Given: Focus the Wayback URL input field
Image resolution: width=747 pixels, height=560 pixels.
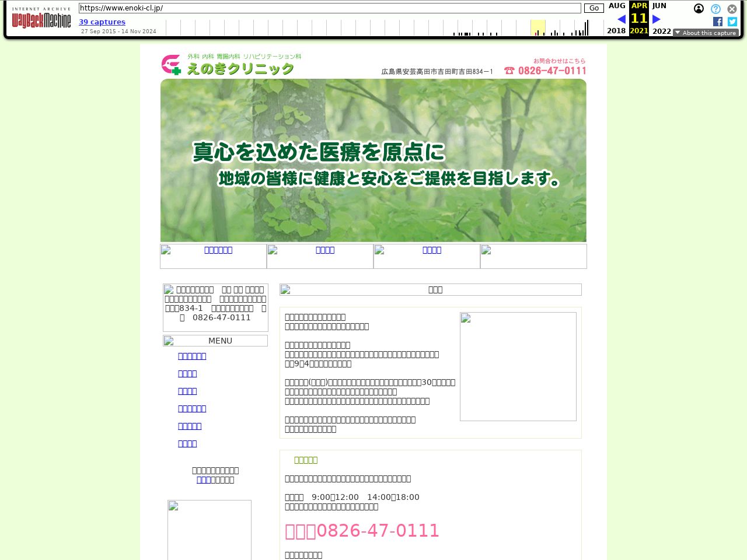Looking at the screenshot, I should (x=330, y=8).
